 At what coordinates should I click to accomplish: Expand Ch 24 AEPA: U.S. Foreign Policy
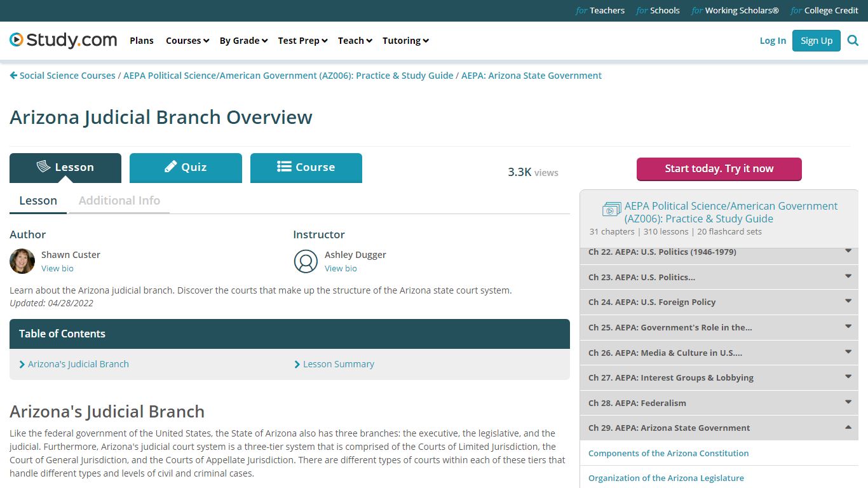(x=719, y=302)
